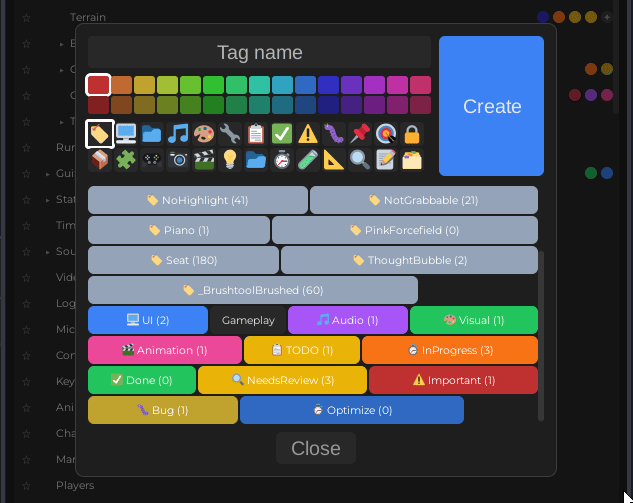Click the Players item in background tree

[75, 485]
